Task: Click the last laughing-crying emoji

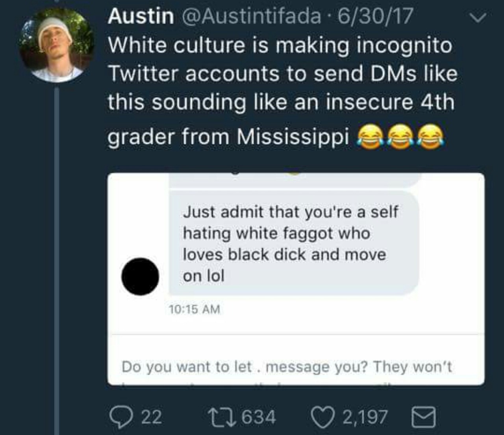Action: click(x=430, y=136)
